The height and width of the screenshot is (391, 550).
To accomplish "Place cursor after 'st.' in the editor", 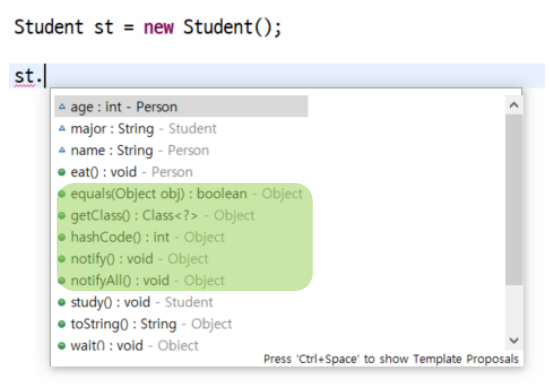I will 45,76.
